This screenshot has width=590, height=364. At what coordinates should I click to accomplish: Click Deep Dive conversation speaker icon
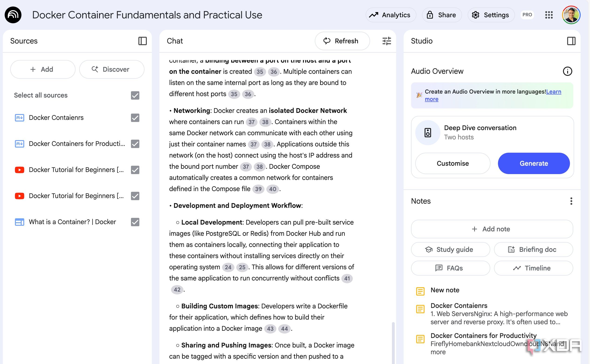click(428, 133)
